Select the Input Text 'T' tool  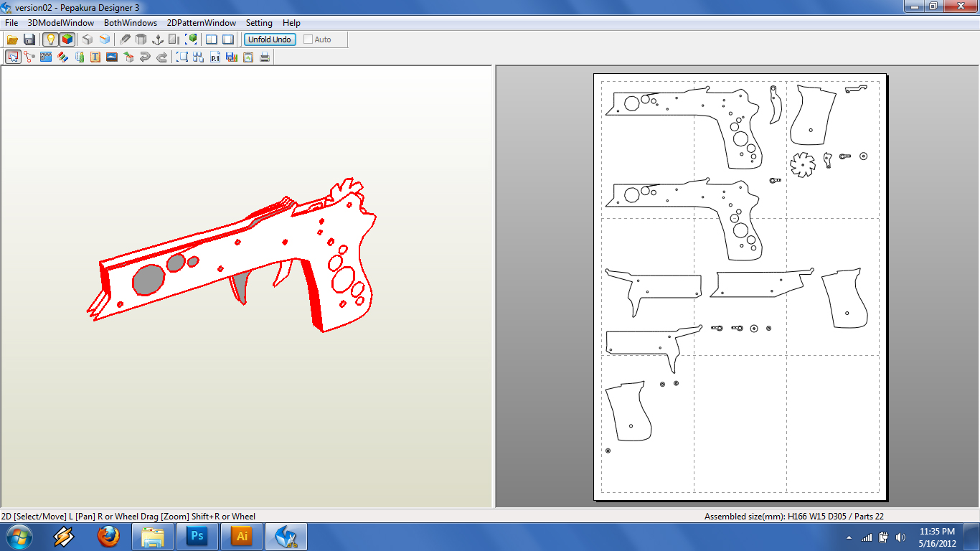[95, 57]
